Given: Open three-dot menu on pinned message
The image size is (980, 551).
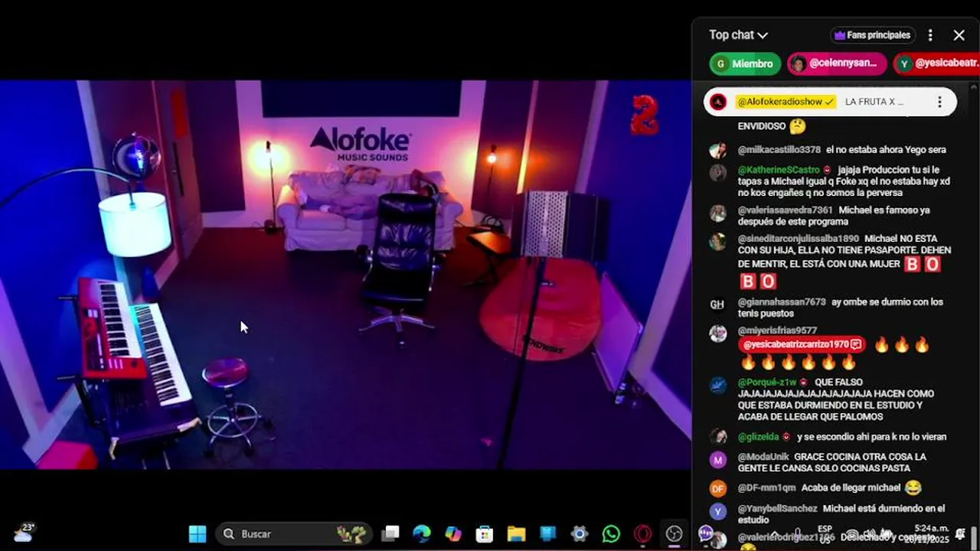Looking at the screenshot, I should (x=939, y=102).
